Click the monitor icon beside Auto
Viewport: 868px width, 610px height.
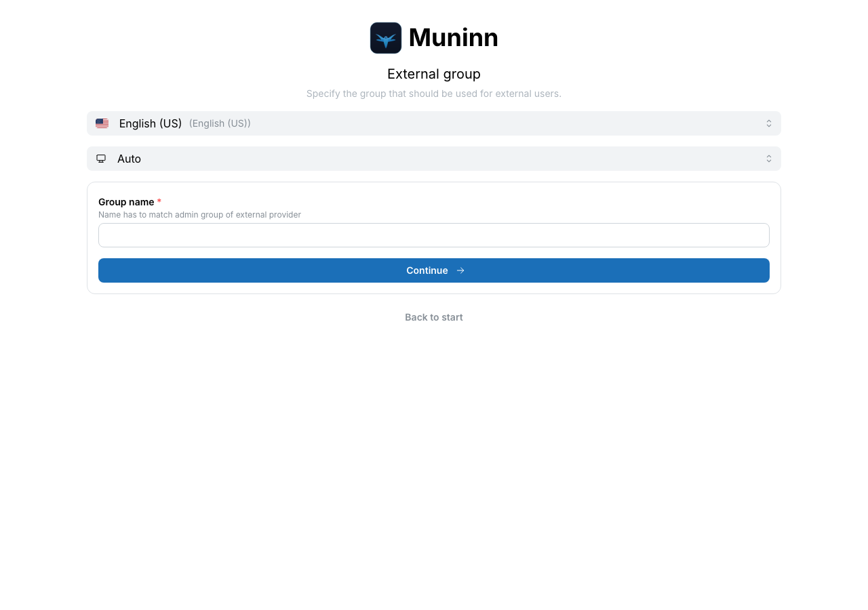[101, 159]
